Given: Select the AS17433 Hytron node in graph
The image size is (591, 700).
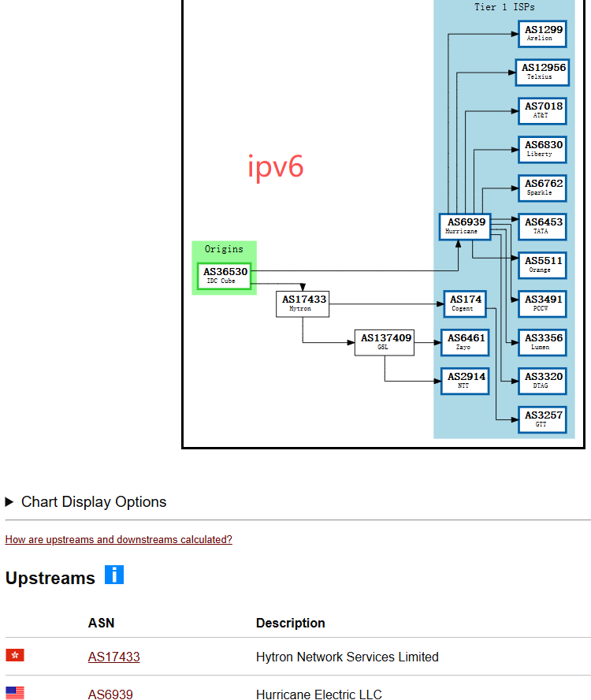Looking at the screenshot, I should [x=303, y=304].
